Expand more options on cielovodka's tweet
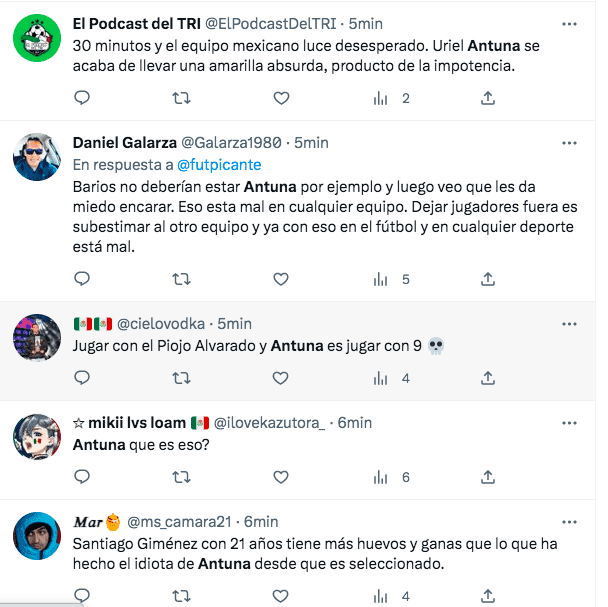Image resolution: width=608 pixels, height=607 pixels. coord(569,323)
